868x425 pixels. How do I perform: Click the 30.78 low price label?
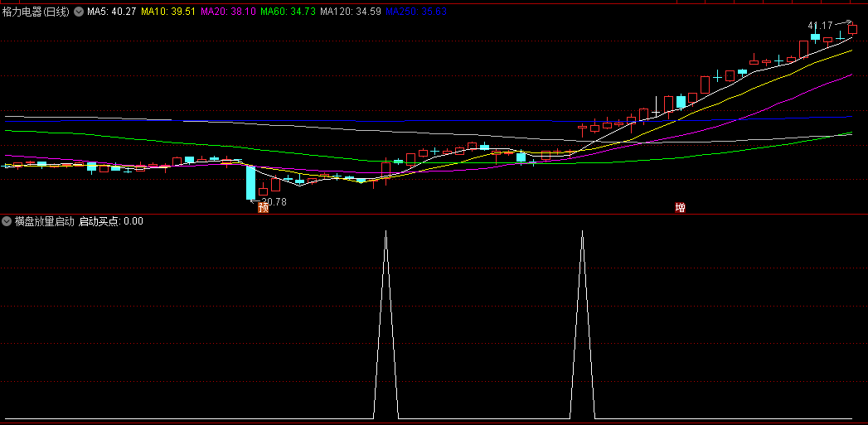click(274, 202)
